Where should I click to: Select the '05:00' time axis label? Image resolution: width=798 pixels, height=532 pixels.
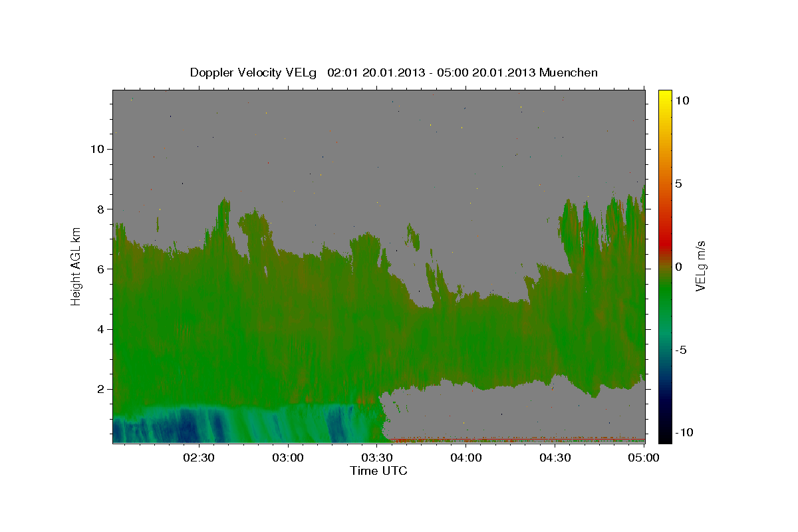tap(644, 458)
